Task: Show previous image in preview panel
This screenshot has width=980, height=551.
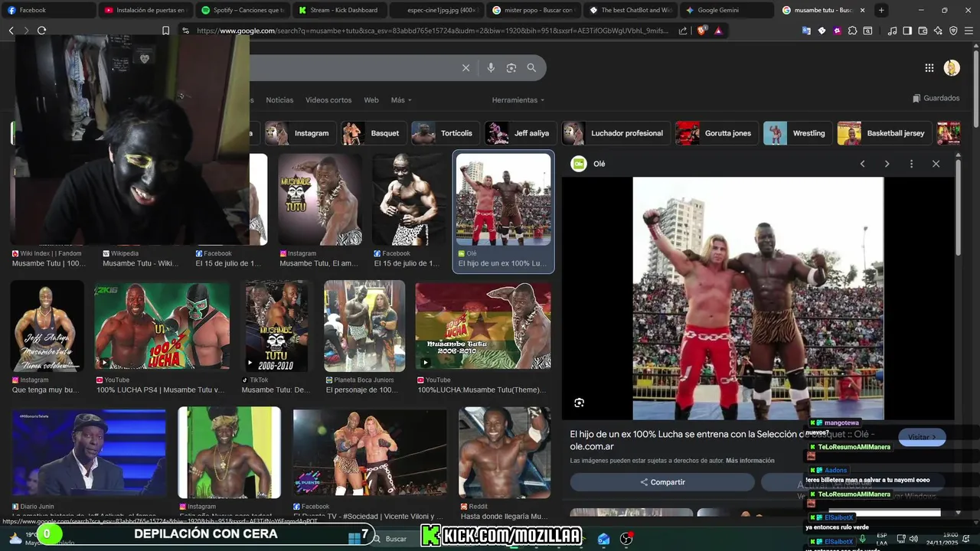Action: click(x=862, y=164)
